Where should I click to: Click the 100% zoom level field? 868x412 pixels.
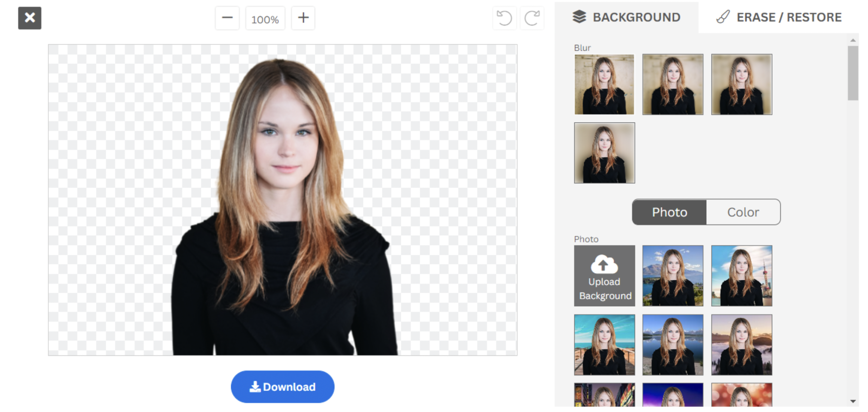(265, 19)
